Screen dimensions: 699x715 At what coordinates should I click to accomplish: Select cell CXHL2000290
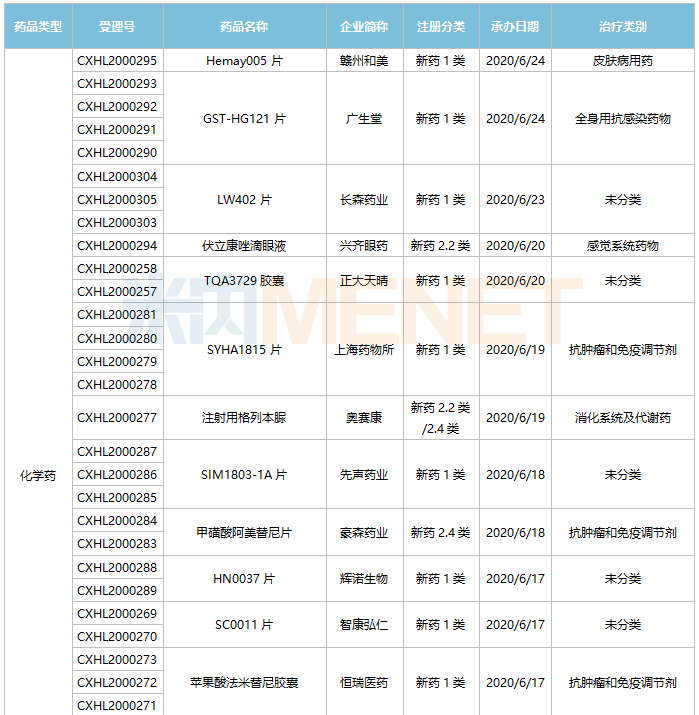coord(118,153)
